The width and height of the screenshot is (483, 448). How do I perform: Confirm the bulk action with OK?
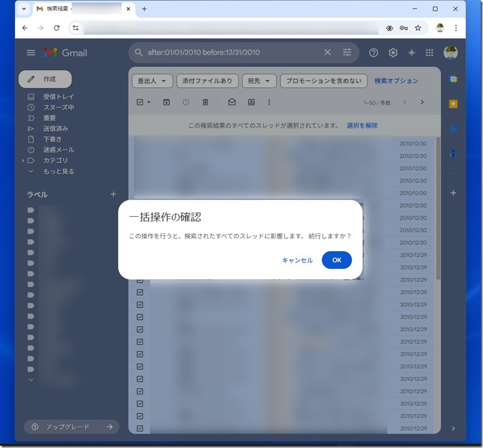click(x=336, y=260)
